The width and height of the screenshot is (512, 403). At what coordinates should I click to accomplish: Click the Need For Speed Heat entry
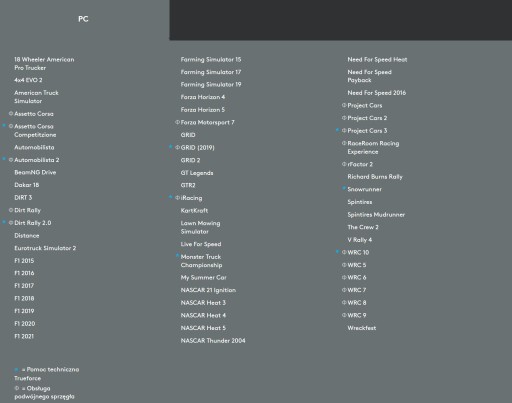(377, 59)
